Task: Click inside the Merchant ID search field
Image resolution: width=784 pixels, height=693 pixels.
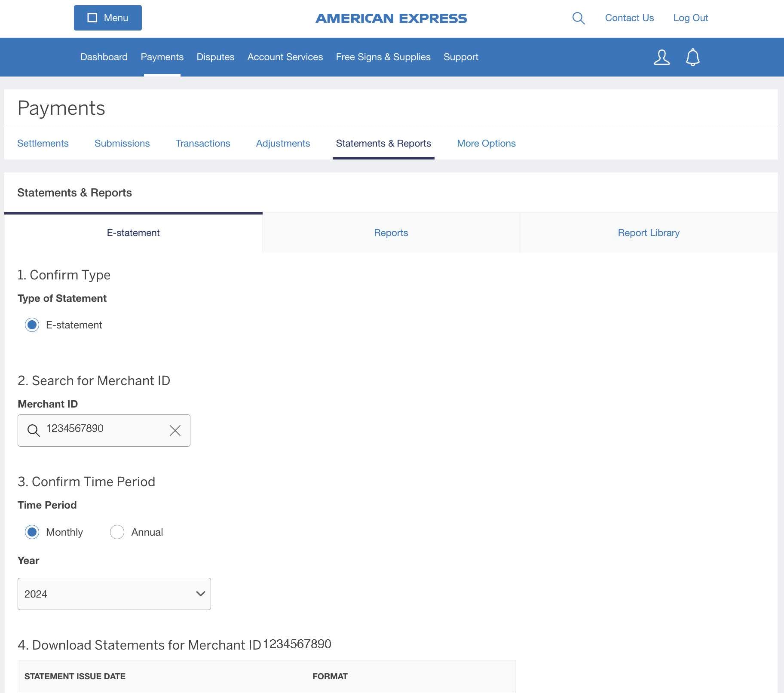Action: pos(103,430)
